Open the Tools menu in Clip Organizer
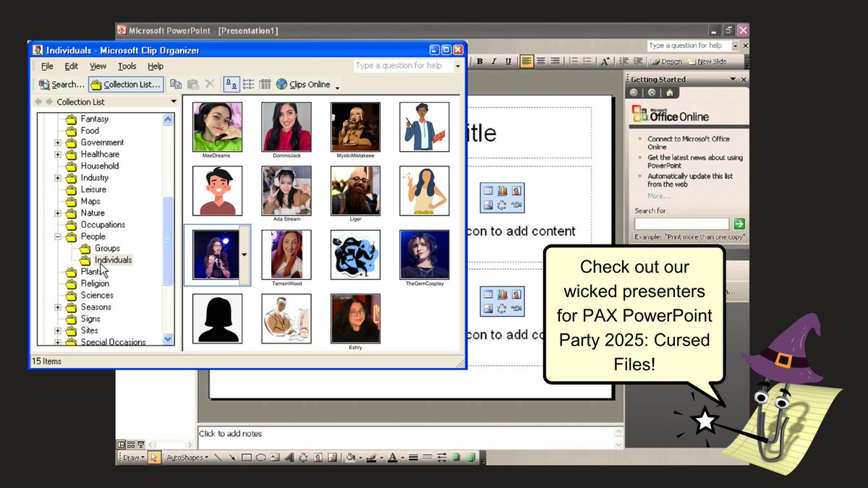The width and height of the screenshot is (868, 488). click(127, 66)
